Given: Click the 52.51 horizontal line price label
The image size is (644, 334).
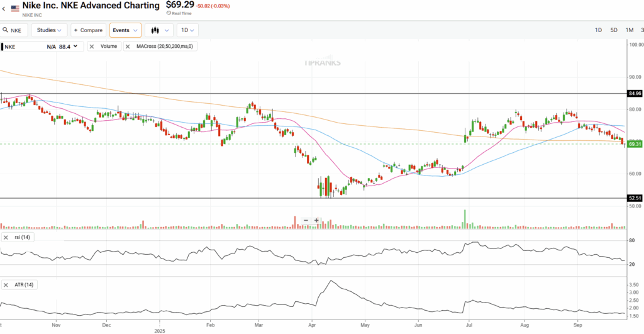Looking at the screenshot, I should [635, 198].
